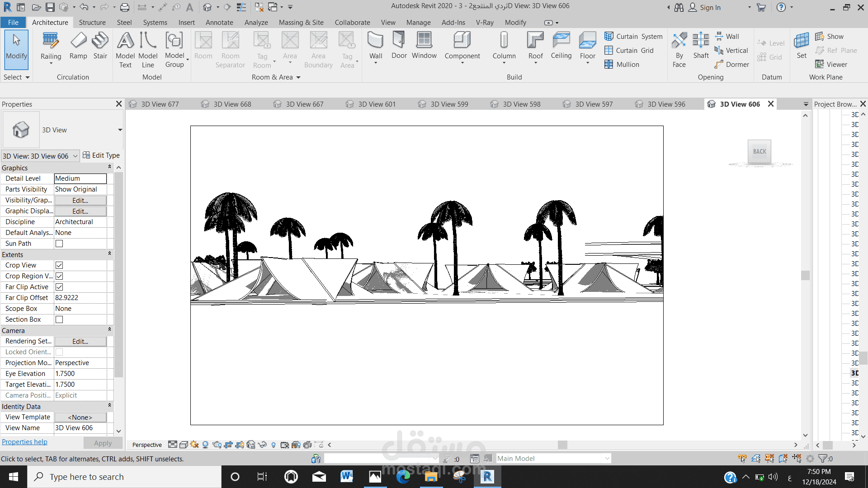Click the Edit Type button
This screenshot has width=868, height=488.
(x=101, y=155)
